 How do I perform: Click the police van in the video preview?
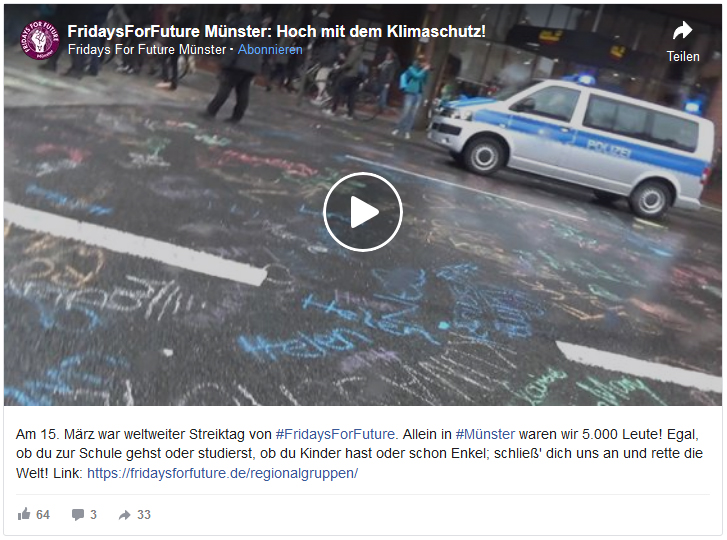click(571, 145)
